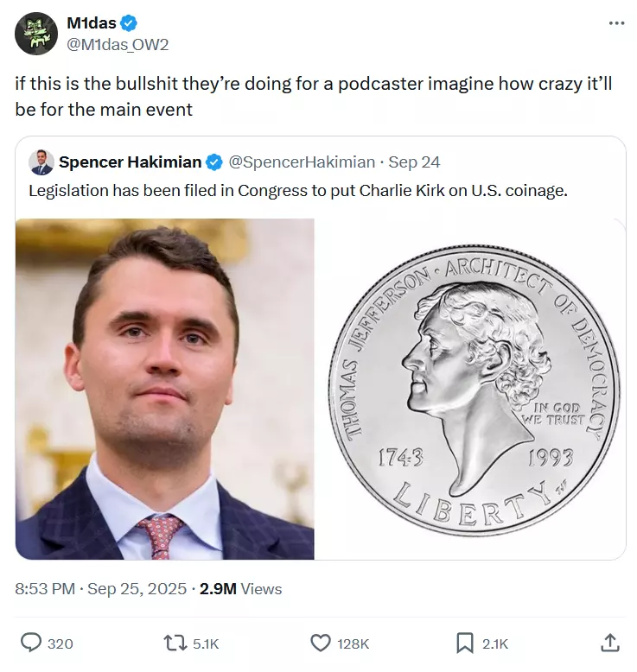Open the 8:53 PM Sep 25, 2025 timestamp
This screenshot has height=672, width=637.
click(x=101, y=589)
